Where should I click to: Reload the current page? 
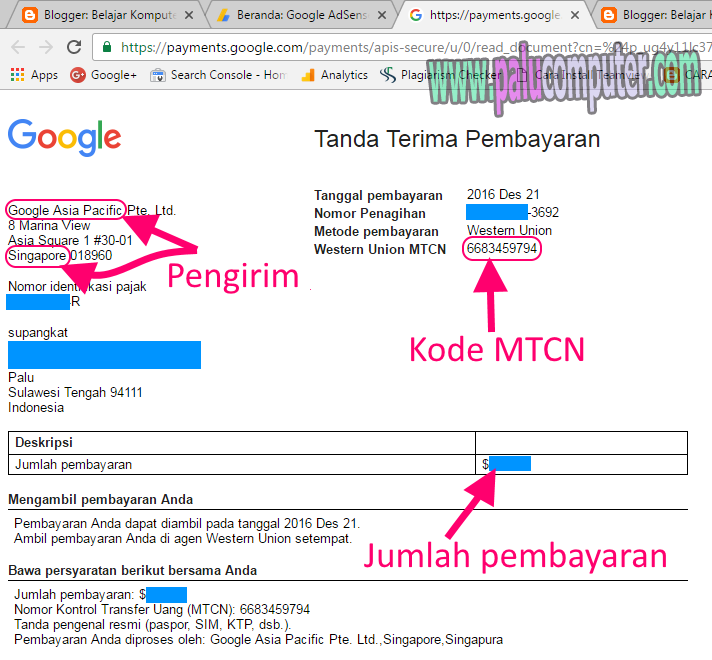click(74, 47)
